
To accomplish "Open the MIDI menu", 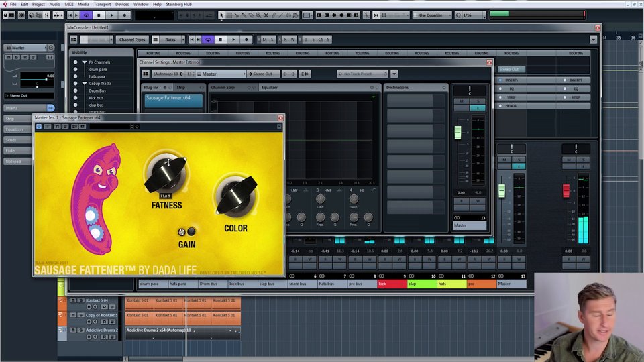I will click(x=69, y=4).
